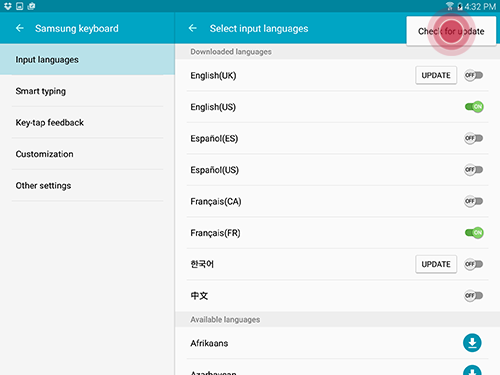Tap the Available languages header
Viewport: 500px width, 375px height.
(x=225, y=319)
